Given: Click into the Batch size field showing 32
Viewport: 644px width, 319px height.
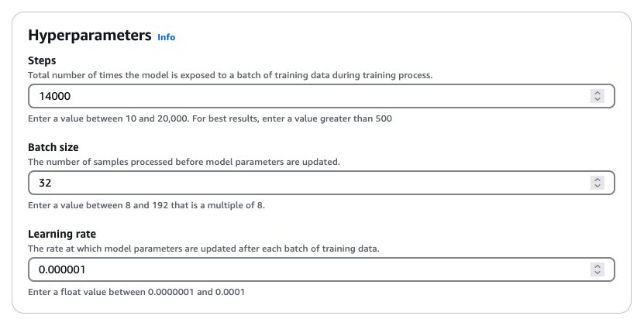Looking at the screenshot, I should [x=321, y=183].
